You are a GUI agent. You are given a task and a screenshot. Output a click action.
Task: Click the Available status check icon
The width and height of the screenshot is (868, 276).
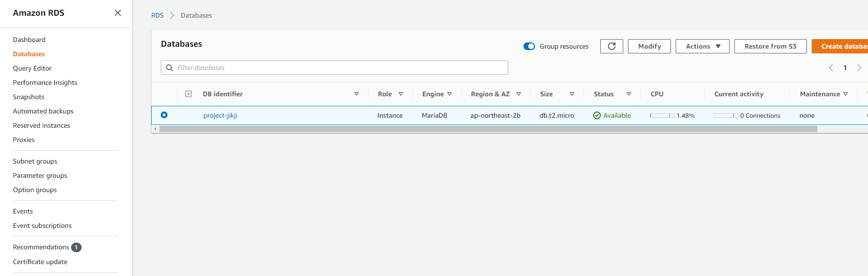597,115
